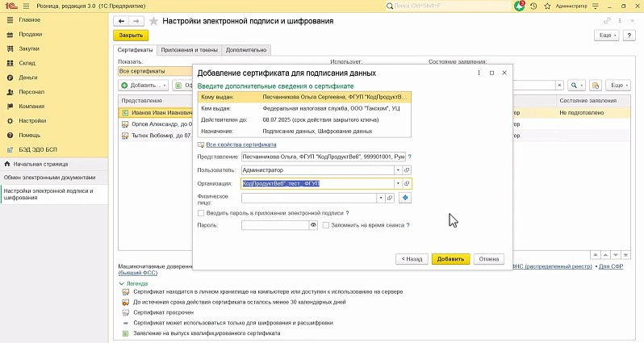Screen dimensions: 644x343
Task: Open Физическое лицо field's linked item icon
Action: click(x=390, y=198)
